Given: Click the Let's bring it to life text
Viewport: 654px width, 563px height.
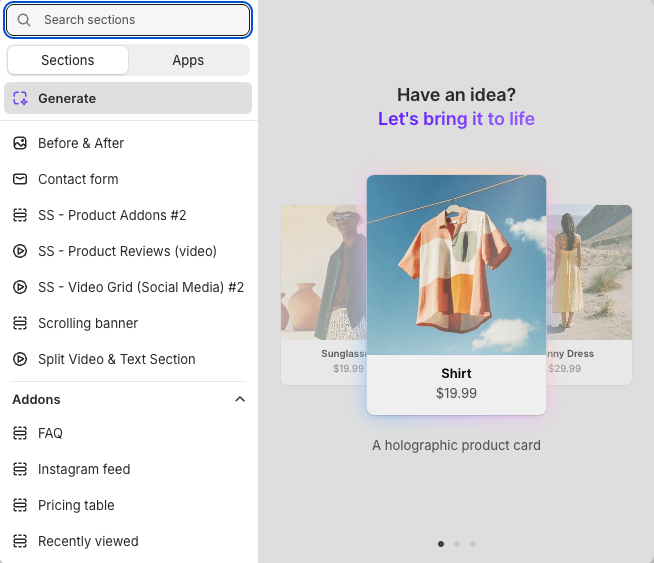Looking at the screenshot, I should [456, 119].
